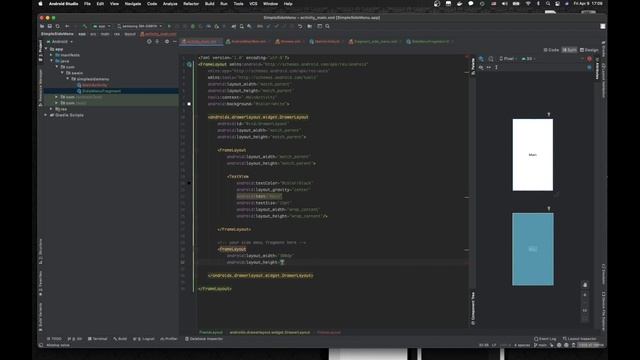Collapse the app module node

(46, 49)
